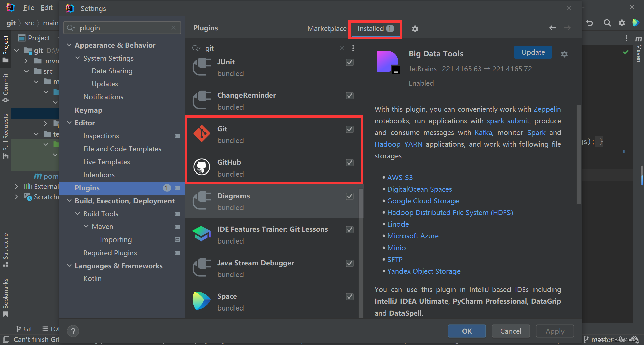Click the Diagrams plugin icon
This screenshot has height=345, width=644.
tap(202, 201)
